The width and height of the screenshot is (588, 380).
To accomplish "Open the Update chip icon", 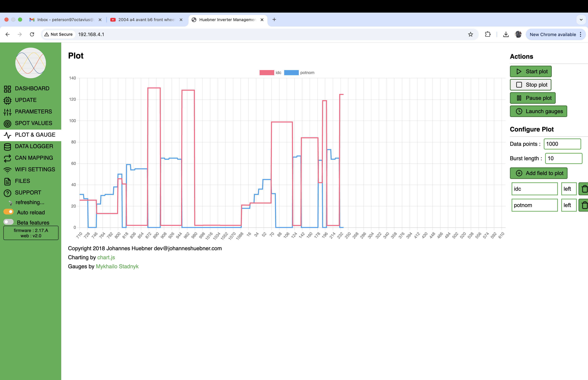I will click(7, 100).
